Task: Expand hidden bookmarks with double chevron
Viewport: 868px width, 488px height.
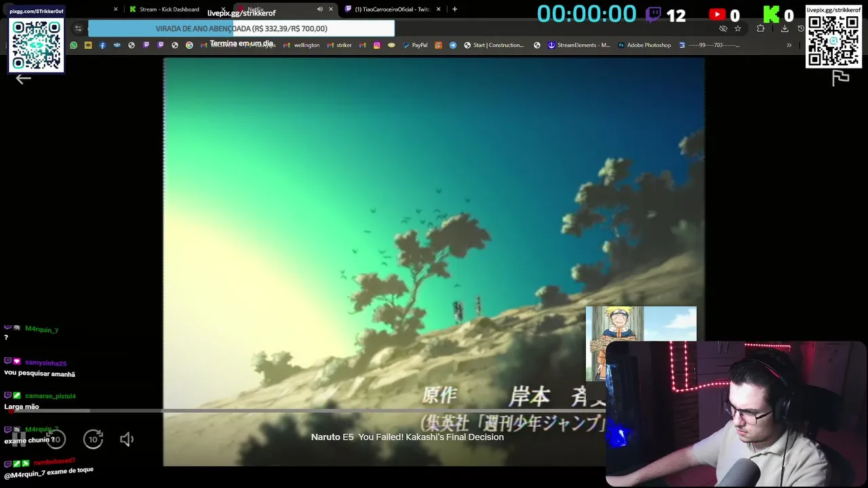Action: (789, 45)
